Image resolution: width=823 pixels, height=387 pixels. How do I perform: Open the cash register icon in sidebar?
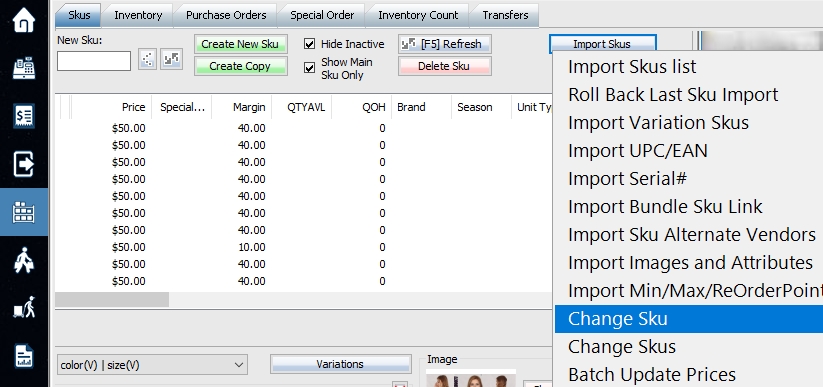pos(24,68)
